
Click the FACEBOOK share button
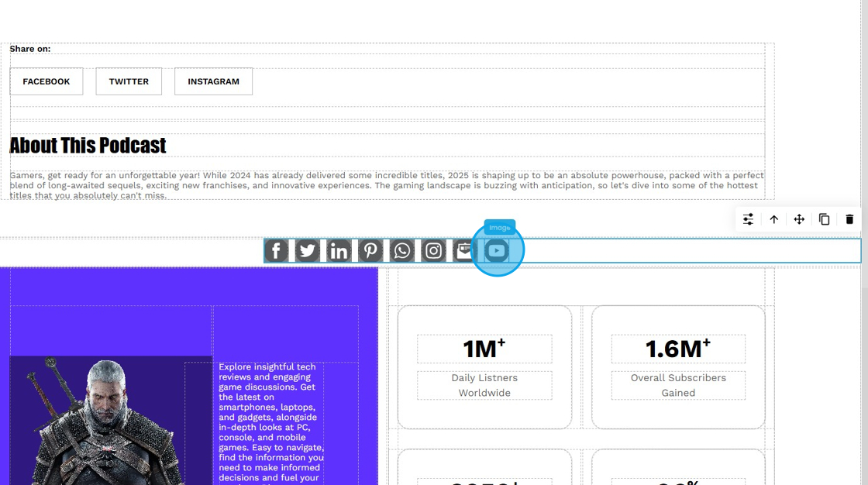pos(46,81)
